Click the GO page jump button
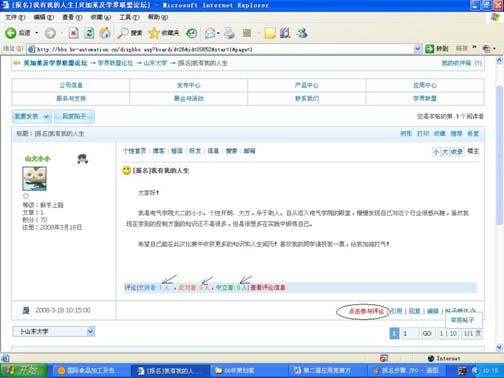The width and height of the screenshot is (504, 378). [x=427, y=333]
